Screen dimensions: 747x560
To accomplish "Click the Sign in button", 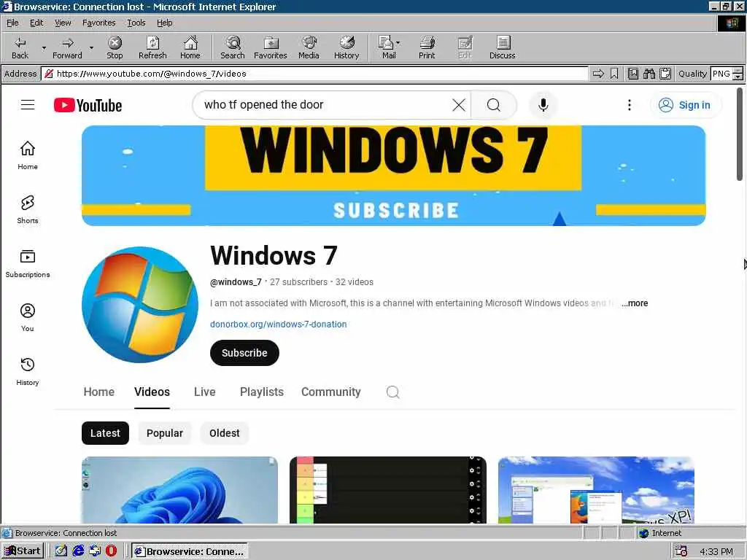I will click(686, 105).
